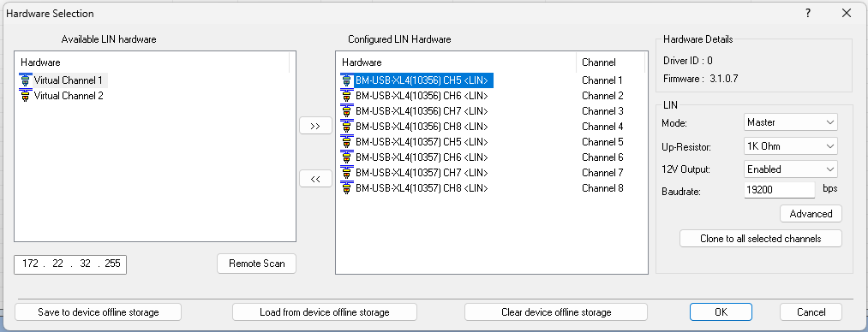
Task: Add hardware with the >> button
Action: [x=315, y=126]
